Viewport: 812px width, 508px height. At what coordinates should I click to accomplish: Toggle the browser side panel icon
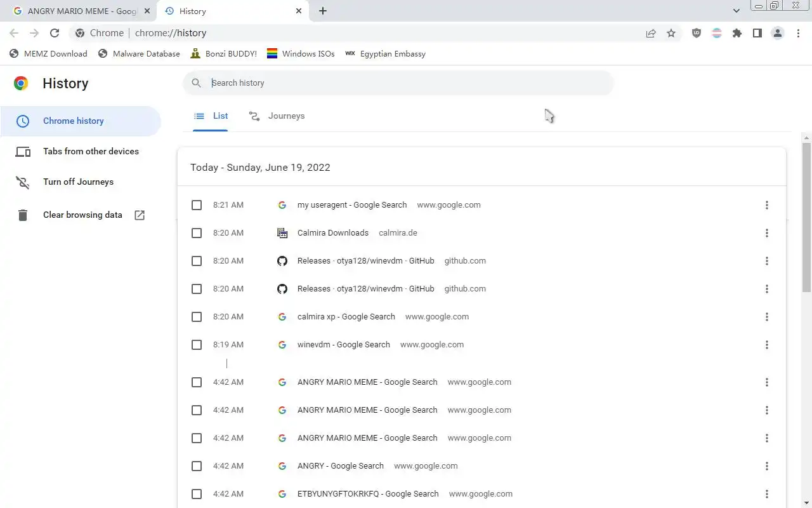pos(757,33)
